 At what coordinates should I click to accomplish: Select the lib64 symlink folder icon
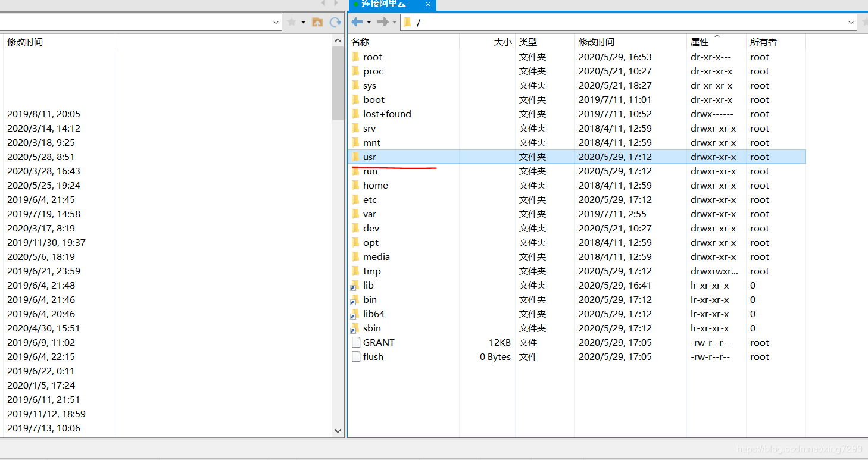pyautogui.click(x=355, y=314)
